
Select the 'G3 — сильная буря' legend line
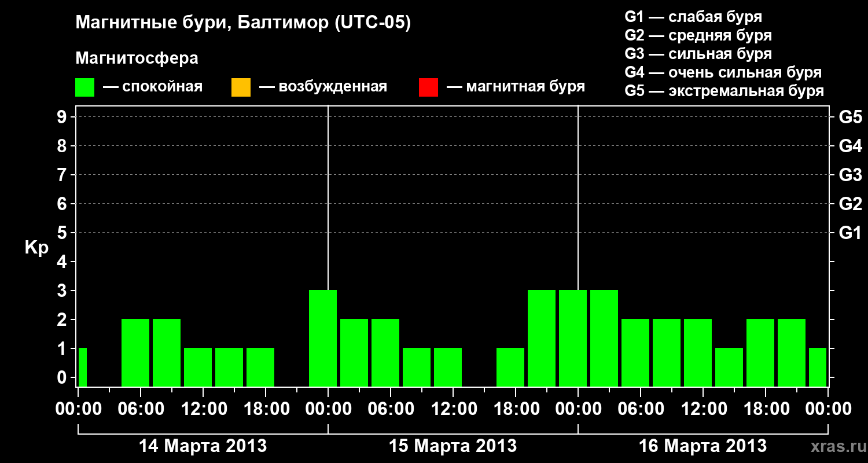698,54
